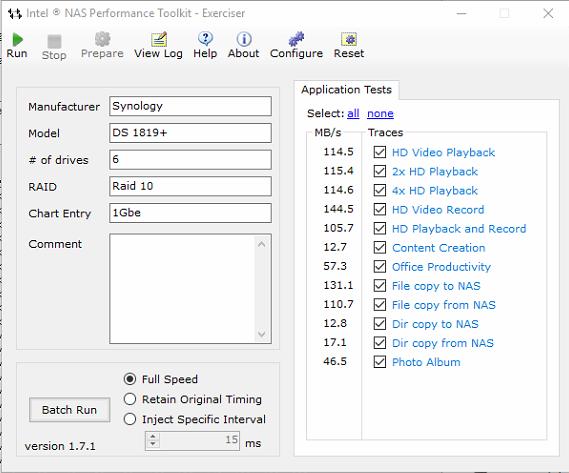Uncheck the 2x HD Playback checkbox

[380, 171]
